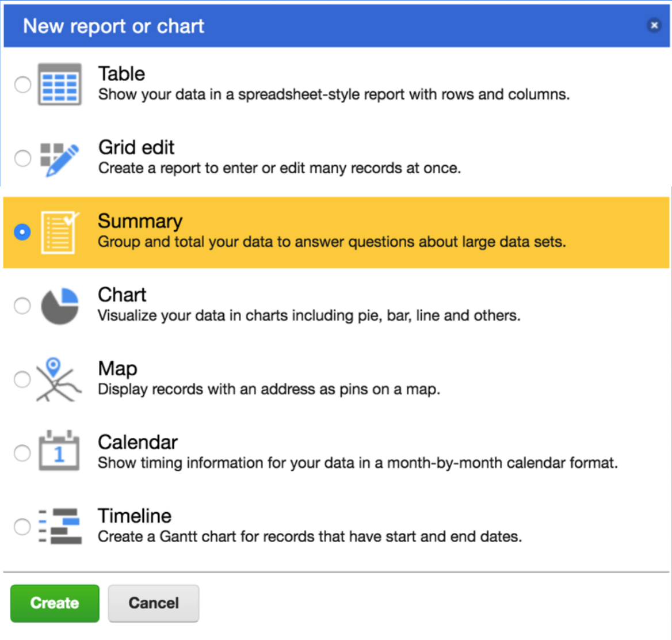Select the Grid edit radio button
The width and height of the screenshot is (672, 640).
tap(22, 158)
